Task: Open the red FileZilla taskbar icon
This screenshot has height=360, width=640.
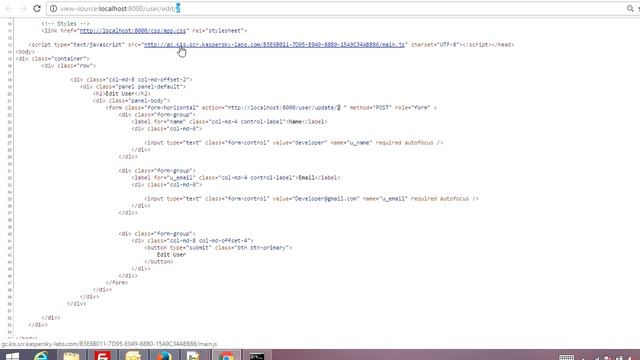Action: pos(102,356)
